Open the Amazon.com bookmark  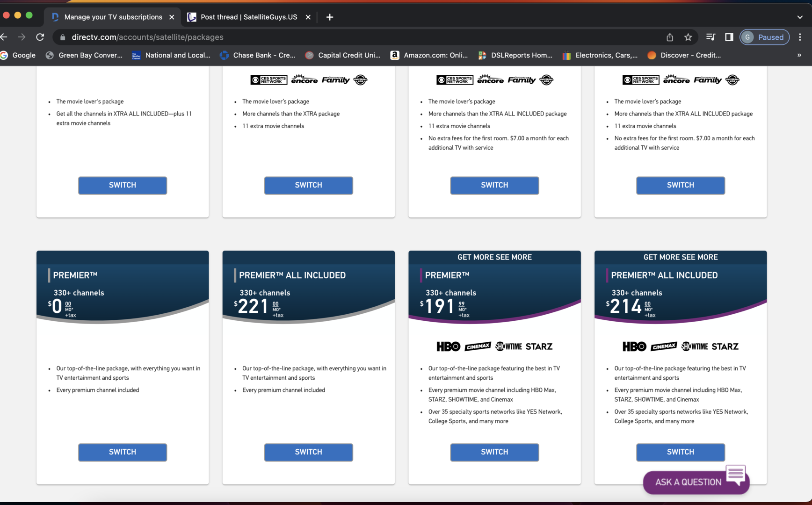point(429,55)
